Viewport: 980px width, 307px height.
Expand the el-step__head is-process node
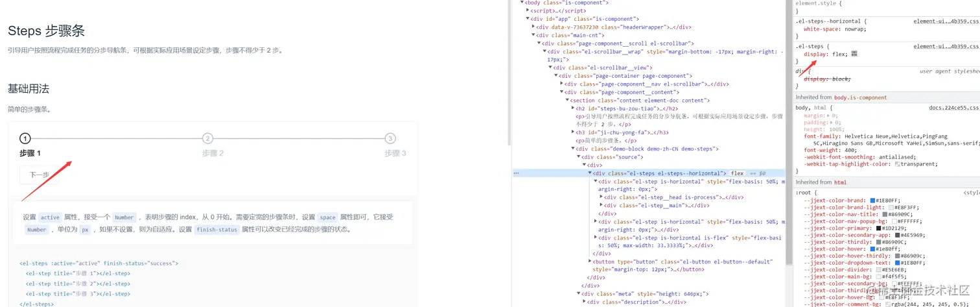601,197
